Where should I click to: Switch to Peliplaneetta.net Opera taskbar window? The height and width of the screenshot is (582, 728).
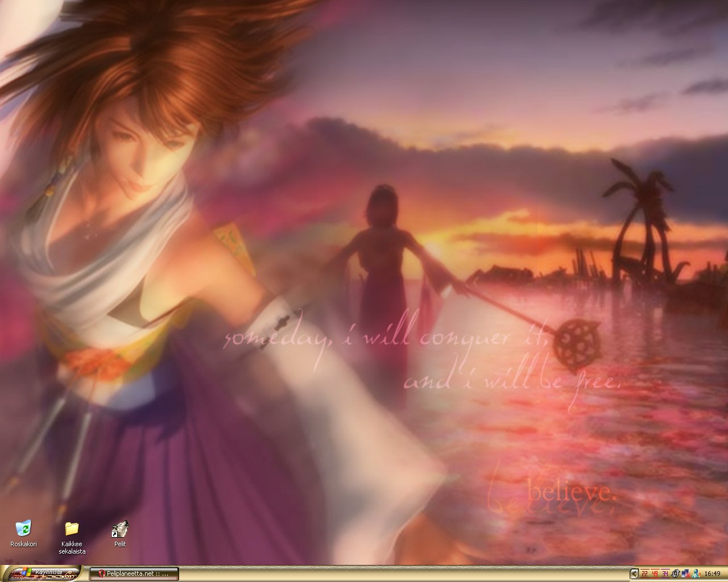[134, 573]
